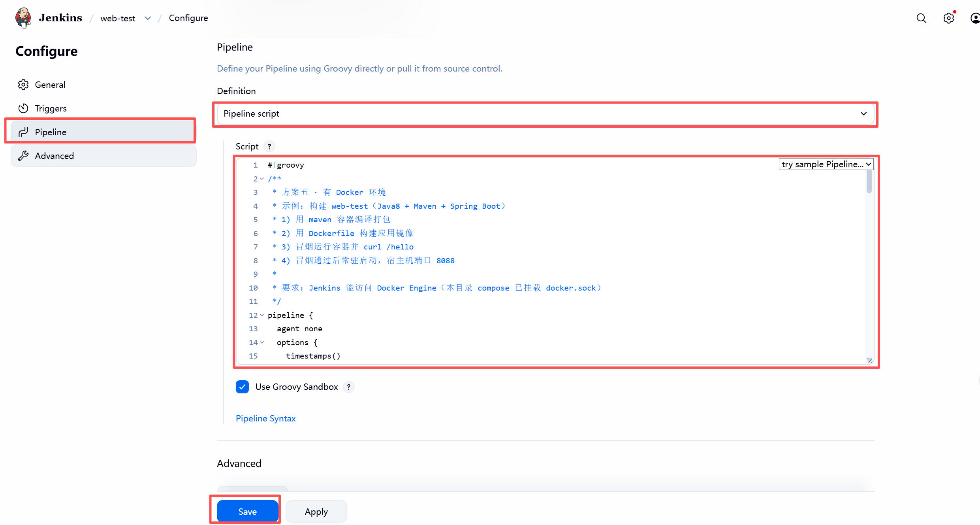Click line number 10 in the gutter
Viewport: 980px width, 525px height.
[x=253, y=288]
